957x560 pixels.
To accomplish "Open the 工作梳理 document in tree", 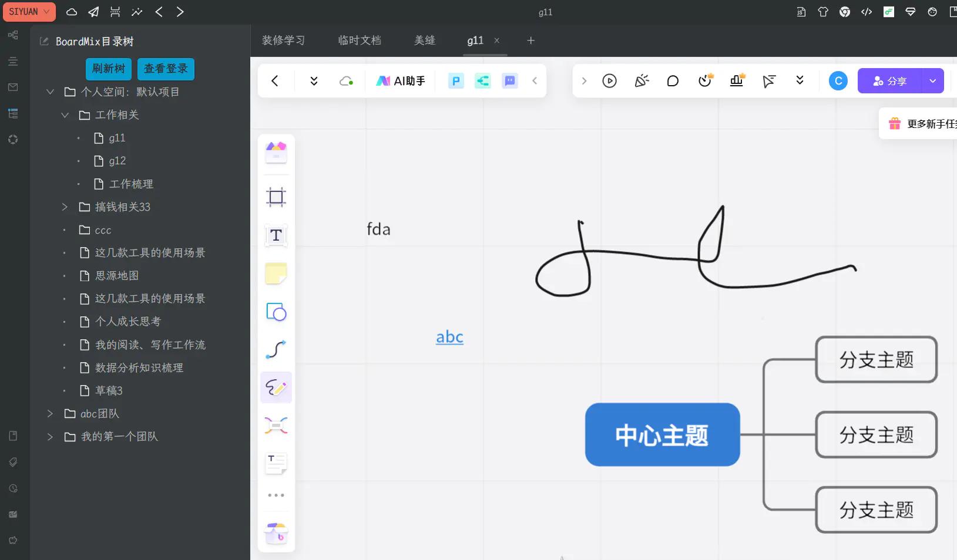I will coord(131,184).
